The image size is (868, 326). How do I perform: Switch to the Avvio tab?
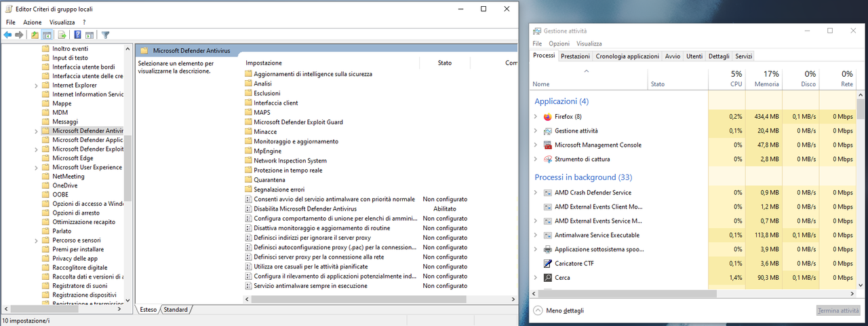(673, 56)
